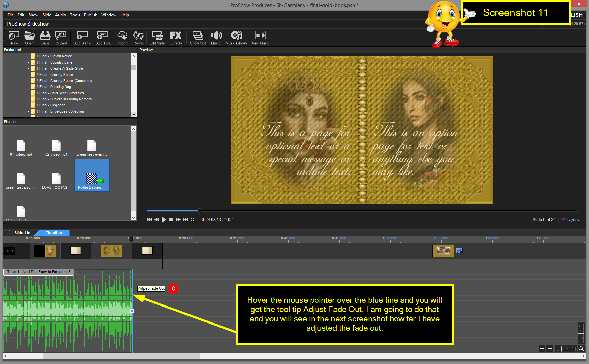This screenshot has width=589, height=364.
Task: Click the Track 1 audio label
Action: click(39, 272)
